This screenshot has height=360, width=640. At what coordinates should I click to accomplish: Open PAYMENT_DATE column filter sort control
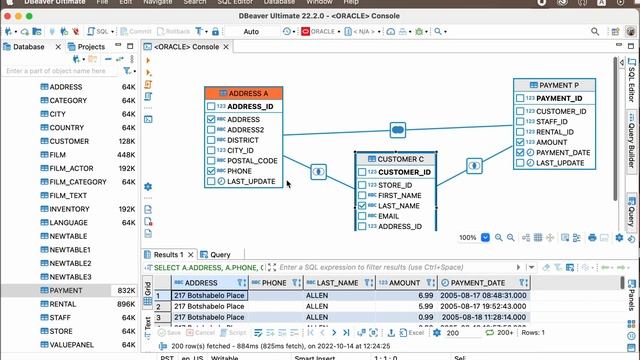524,282
